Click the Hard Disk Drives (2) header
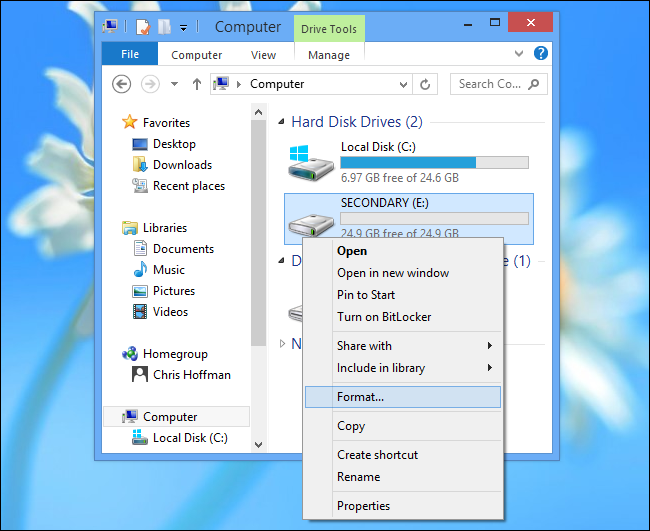This screenshot has height=531, width=650. [357, 122]
